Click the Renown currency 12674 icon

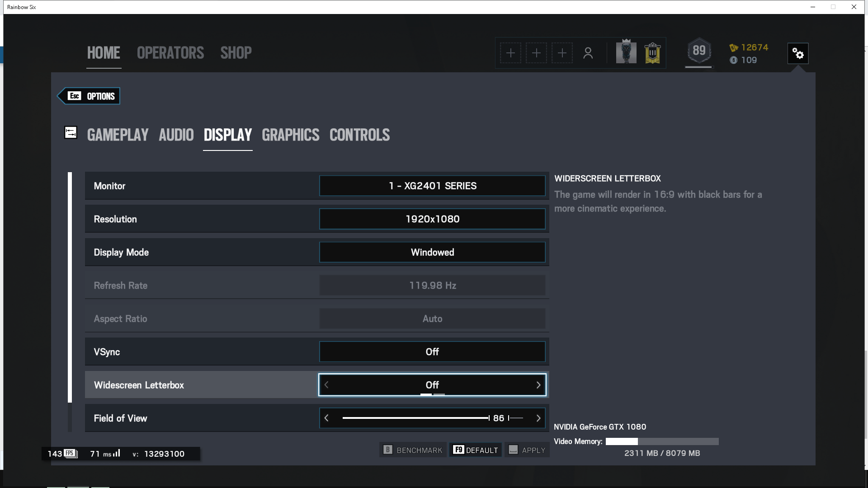click(x=734, y=48)
